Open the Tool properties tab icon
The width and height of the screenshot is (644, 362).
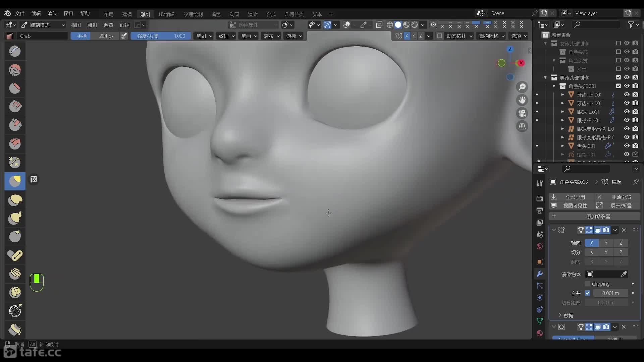[x=539, y=183]
